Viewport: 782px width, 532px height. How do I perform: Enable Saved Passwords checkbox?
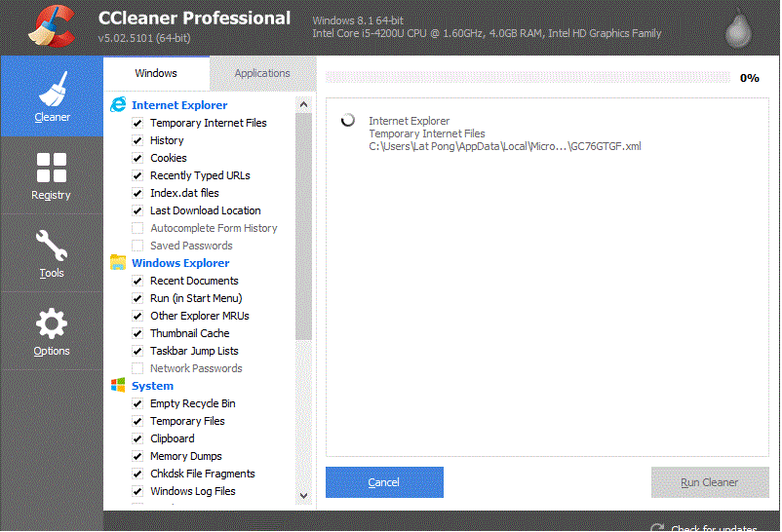(x=137, y=246)
